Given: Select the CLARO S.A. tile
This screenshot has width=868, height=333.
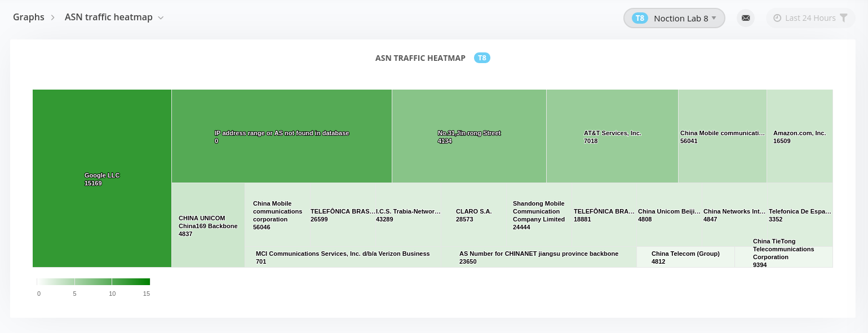Looking at the screenshot, I should coord(474,215).
